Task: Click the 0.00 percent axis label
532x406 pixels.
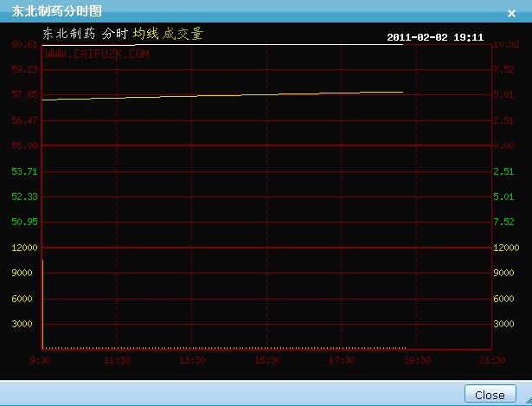Action: click(503, 145)
